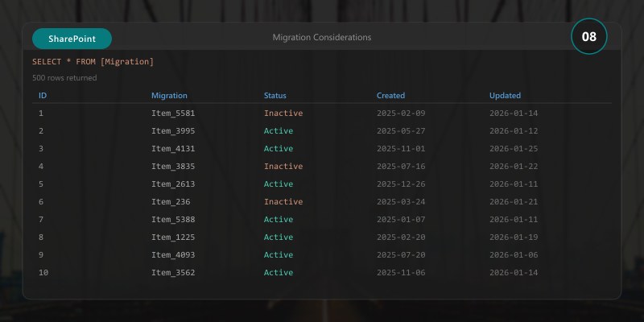Click Active status of Item_4131
The height and width of the screenshot is (322, 644).
(278, 148)
